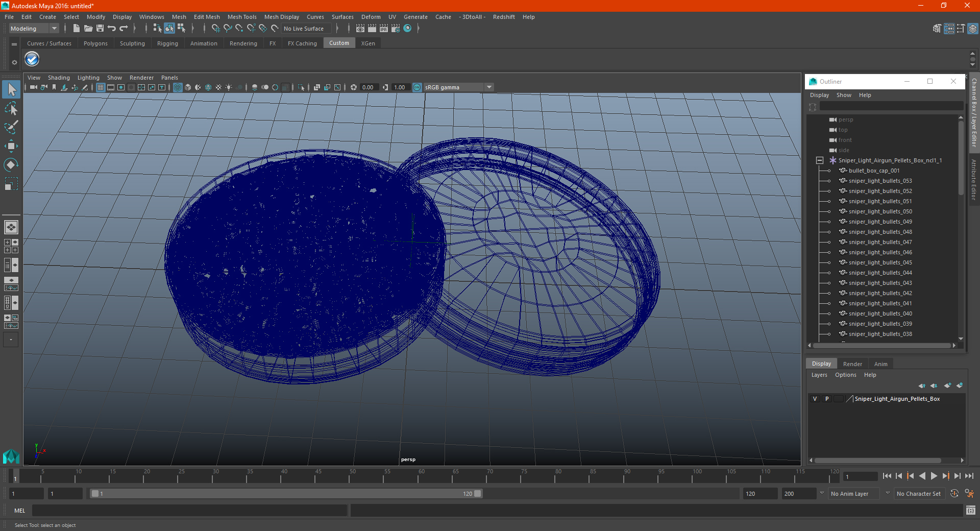Expand the toolbox layout dropdown arrow

(x=11, y=340)
